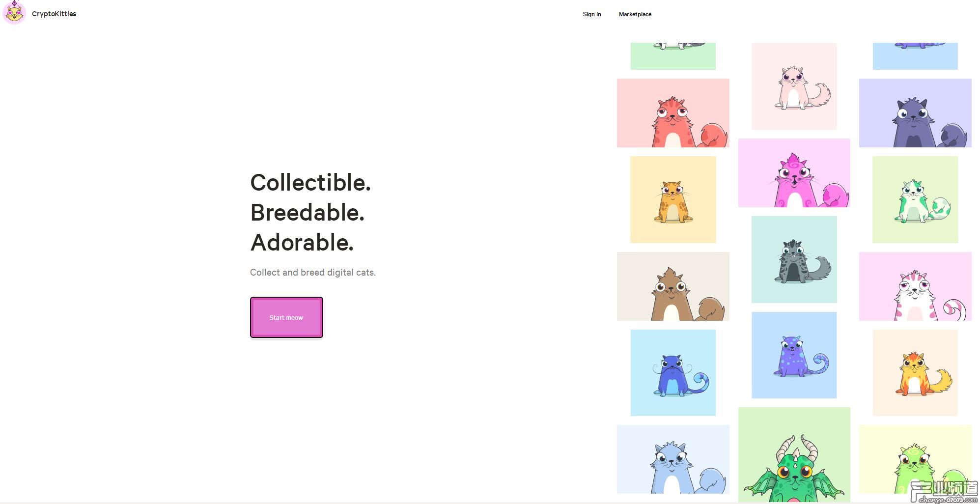
Task: Choose the lime green kitty card
Action: [915, 459]
